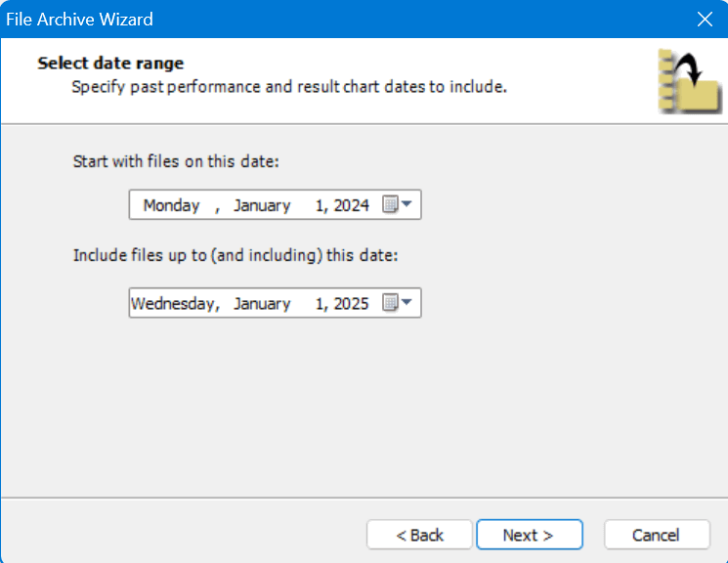Screen dimensions: 728x563
Task: Select January in the start date field
Action: pos(262,205)
